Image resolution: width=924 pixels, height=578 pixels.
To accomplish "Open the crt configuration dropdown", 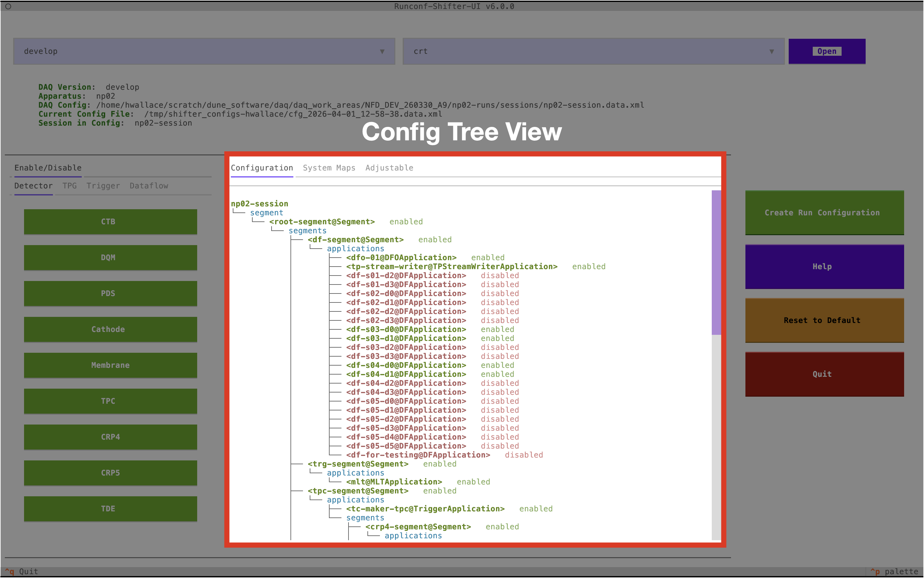I will click(x=593, y=51).
